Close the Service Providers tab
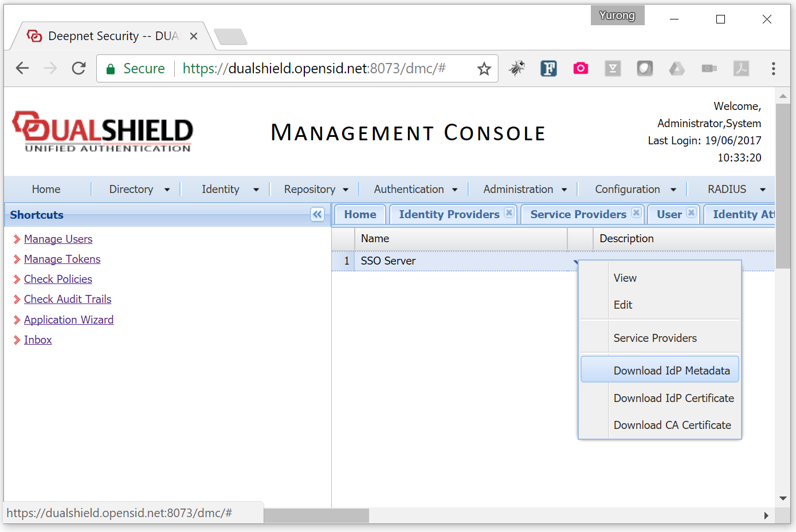The width and height of the screenshot is (796, 532). [636, 213]
